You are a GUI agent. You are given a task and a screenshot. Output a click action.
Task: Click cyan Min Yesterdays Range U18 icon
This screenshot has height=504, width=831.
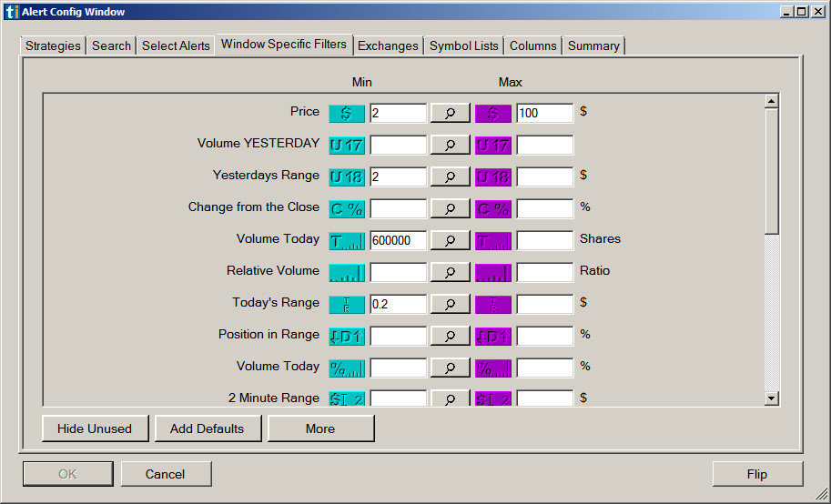click(x=347, y=177)
